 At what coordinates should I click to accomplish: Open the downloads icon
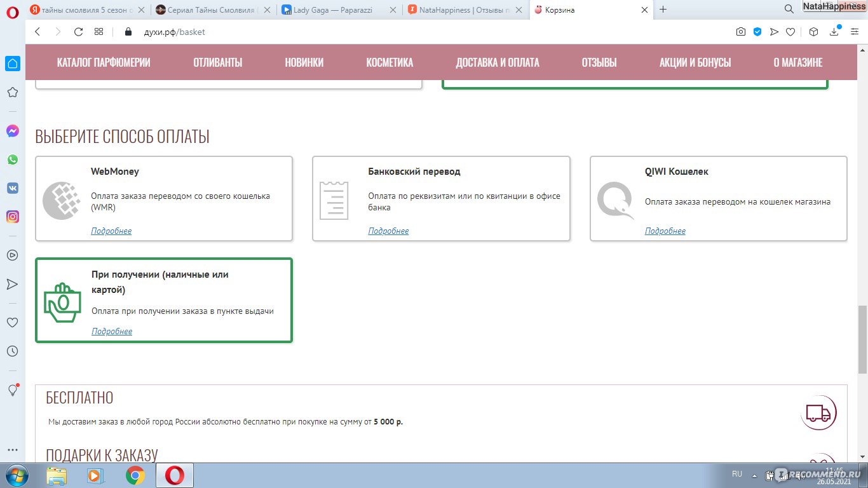point(835,32)
